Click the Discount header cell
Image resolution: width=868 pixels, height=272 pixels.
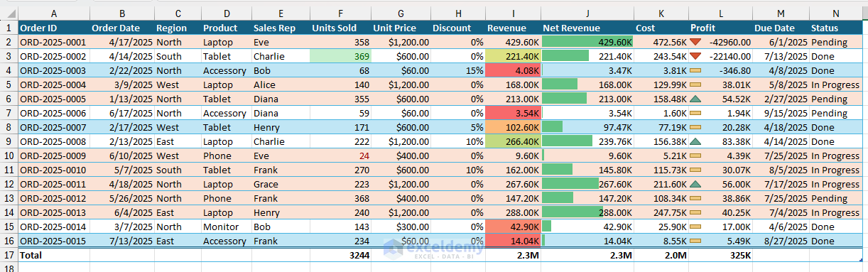pyautogui.click(x=458, y=28)
